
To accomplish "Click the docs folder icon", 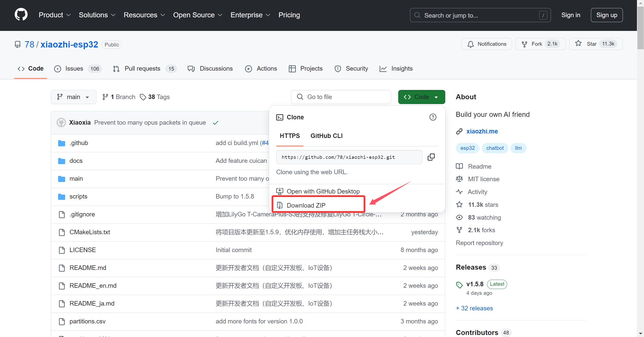I will point(62,161).
